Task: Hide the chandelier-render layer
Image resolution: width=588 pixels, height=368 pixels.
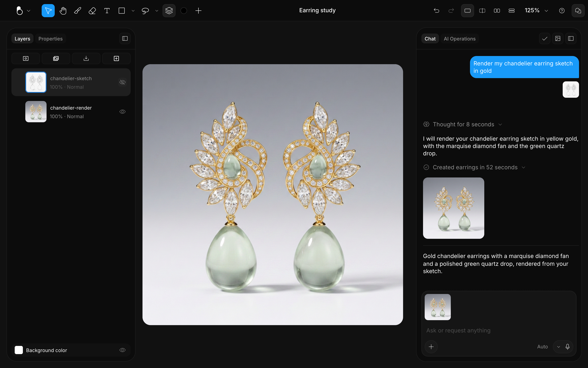Action: [122, 112]
